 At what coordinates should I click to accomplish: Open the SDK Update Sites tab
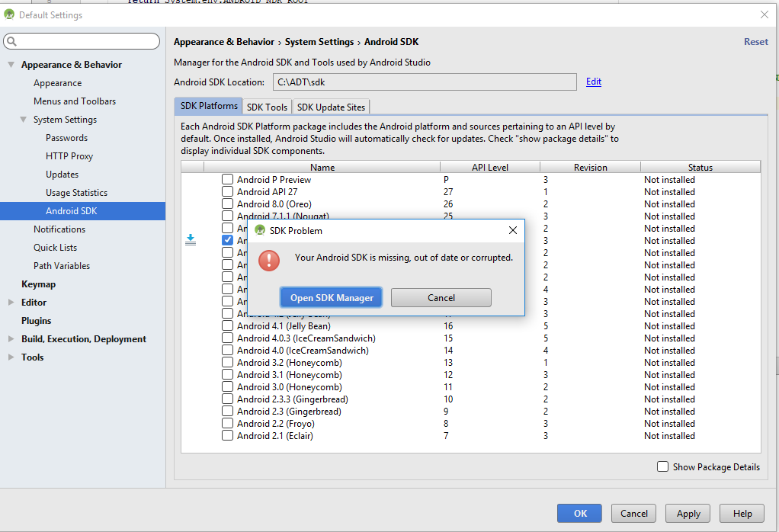click(x=331, y=107)
